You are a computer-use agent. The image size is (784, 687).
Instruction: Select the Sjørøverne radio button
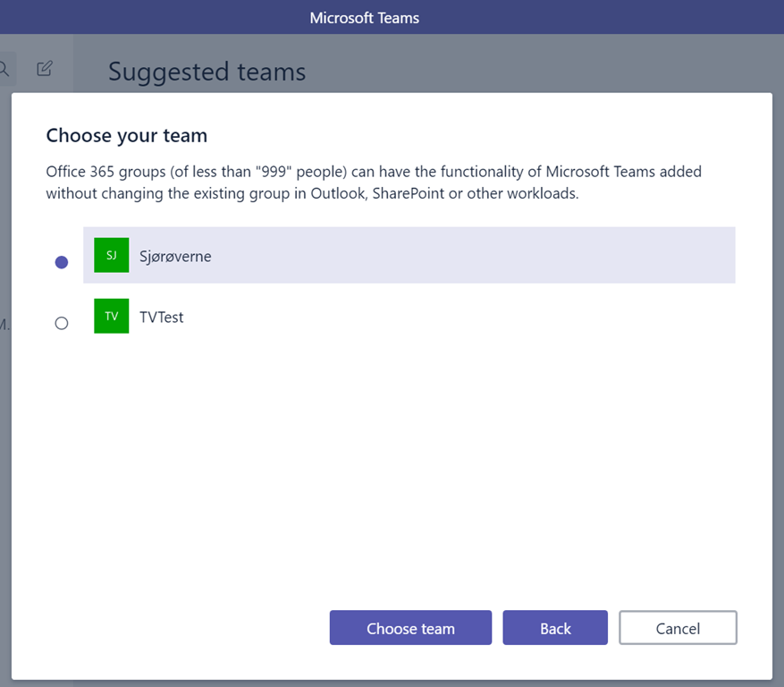coord(62,262)
